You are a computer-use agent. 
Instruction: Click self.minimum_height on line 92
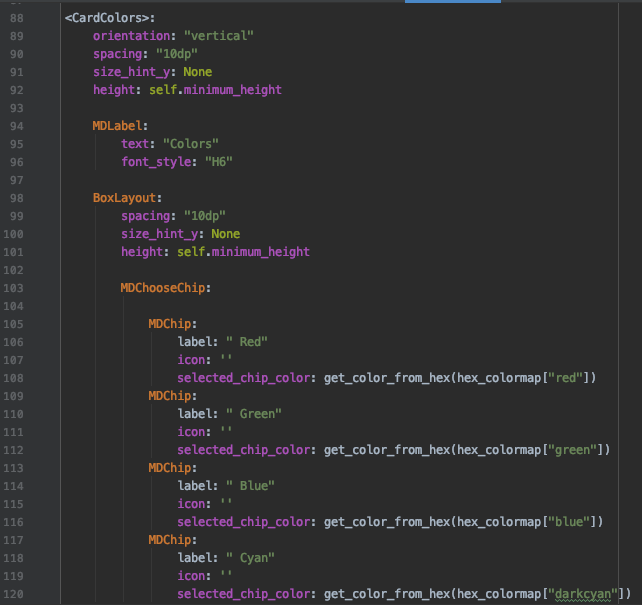coord(215,90)
